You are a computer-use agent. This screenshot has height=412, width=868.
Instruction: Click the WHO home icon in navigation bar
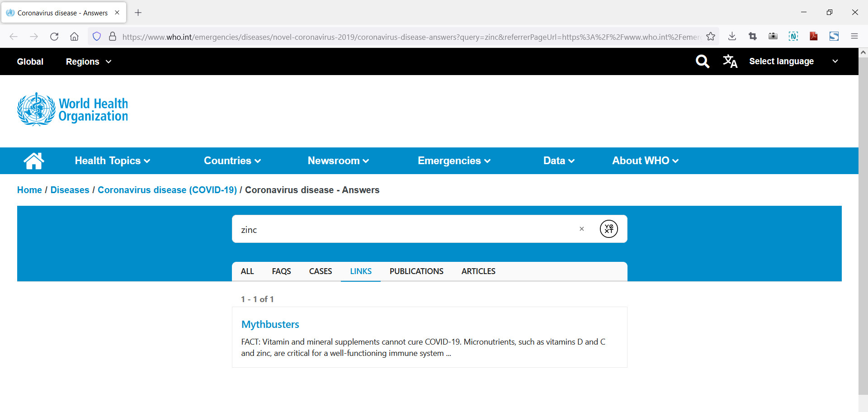tap(34, 161)
